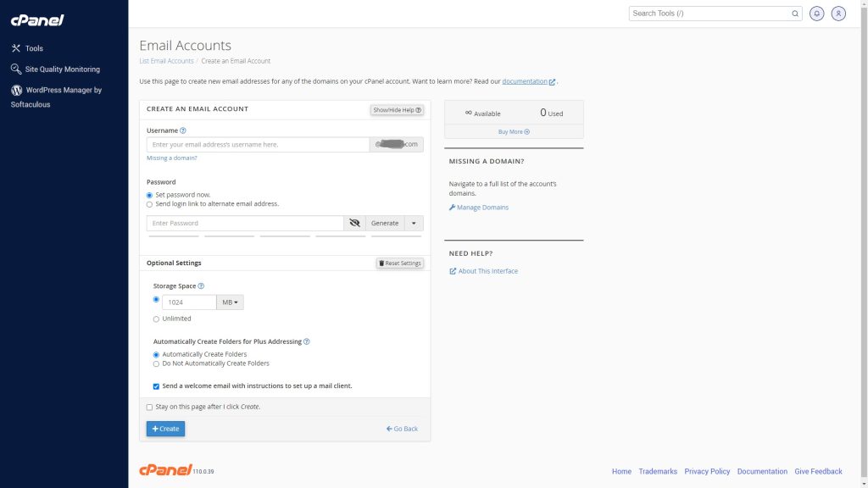Open the notifications bell icon

(x=817, y=14)
